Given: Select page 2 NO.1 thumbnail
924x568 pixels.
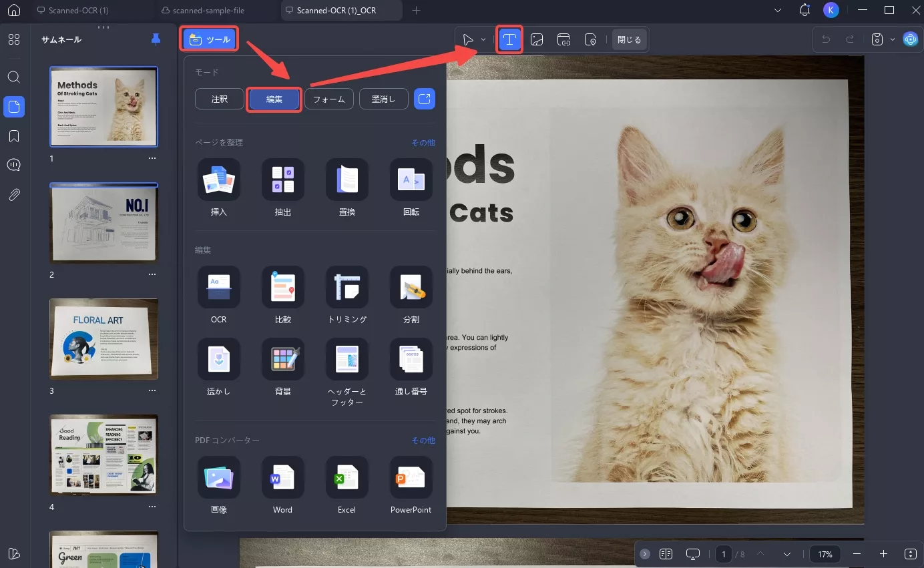Looking at the screenshot, I should click(x=104, y=222).
